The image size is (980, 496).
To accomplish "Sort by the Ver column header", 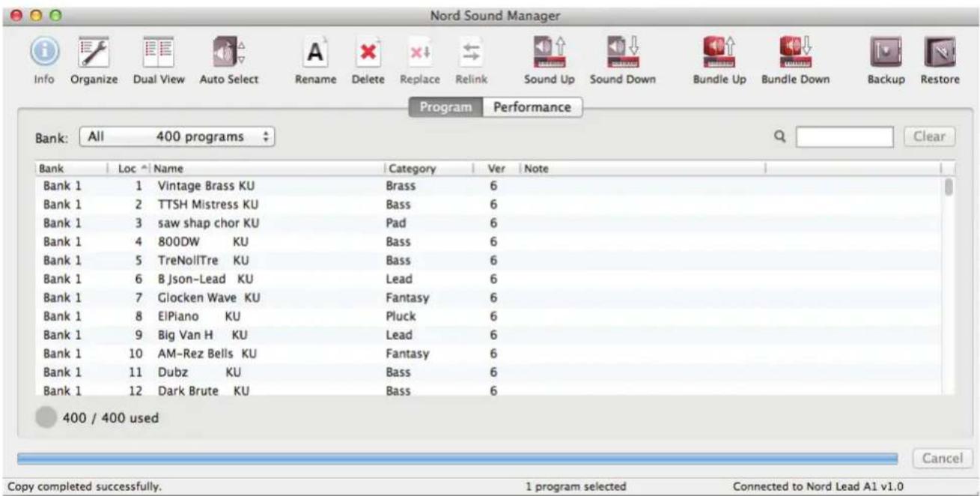I will click(496, 169).
